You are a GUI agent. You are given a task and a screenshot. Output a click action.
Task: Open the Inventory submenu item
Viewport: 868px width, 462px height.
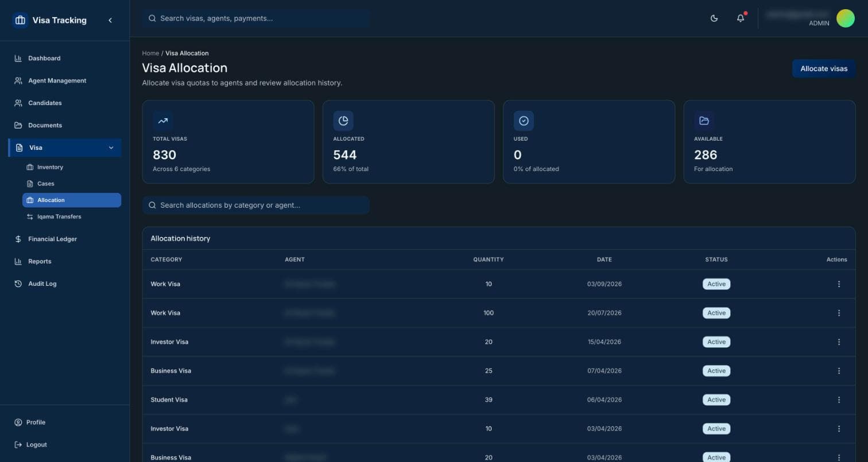coord(72,168)
